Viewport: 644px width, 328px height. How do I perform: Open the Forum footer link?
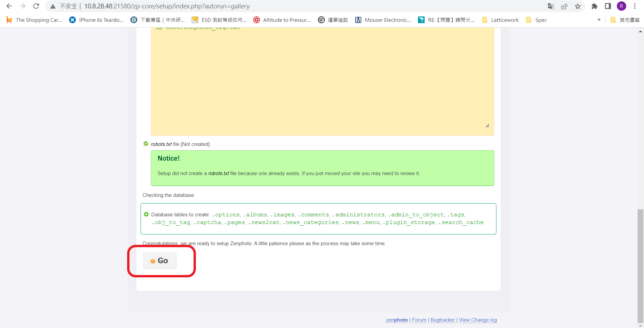[x=419, y=320]
